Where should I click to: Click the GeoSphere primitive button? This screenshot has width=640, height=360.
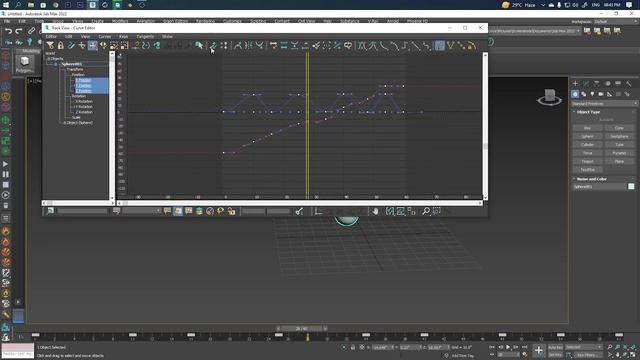(x=619, y=136)
